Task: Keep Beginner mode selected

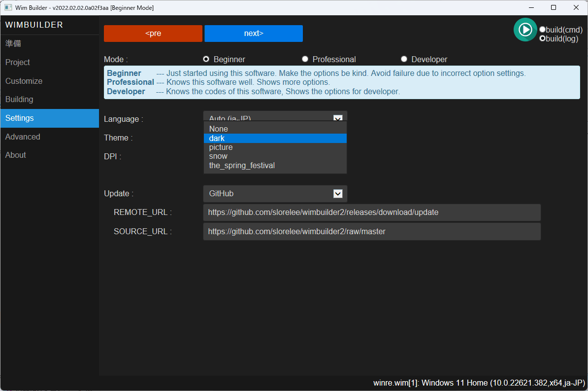Action: pyautogui.click(x=206, y=59)
